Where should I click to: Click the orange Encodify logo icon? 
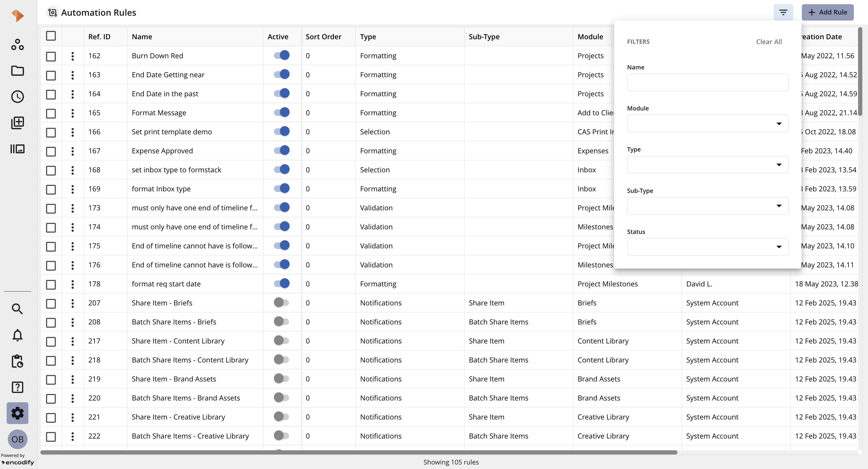18,15
